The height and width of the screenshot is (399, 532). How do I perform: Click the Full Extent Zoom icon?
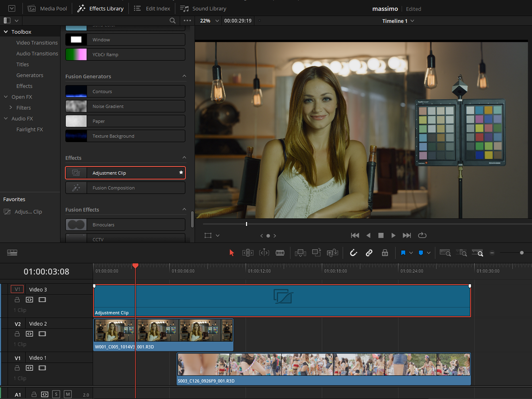point(445,253)
